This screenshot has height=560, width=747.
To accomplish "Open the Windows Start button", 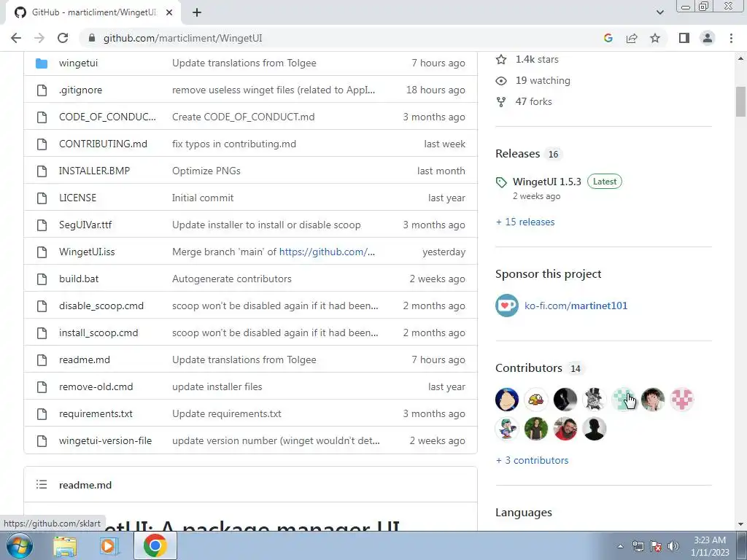I will [20, 545].
